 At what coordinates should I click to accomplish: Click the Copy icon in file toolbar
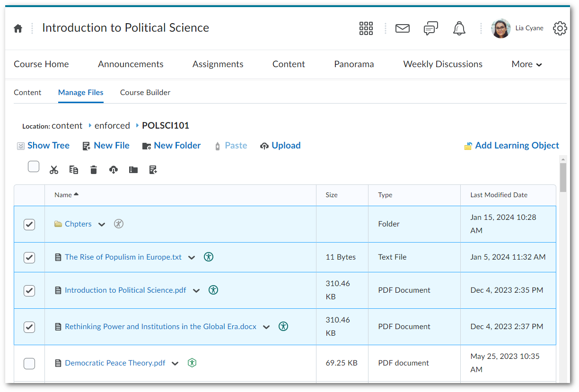74,170
